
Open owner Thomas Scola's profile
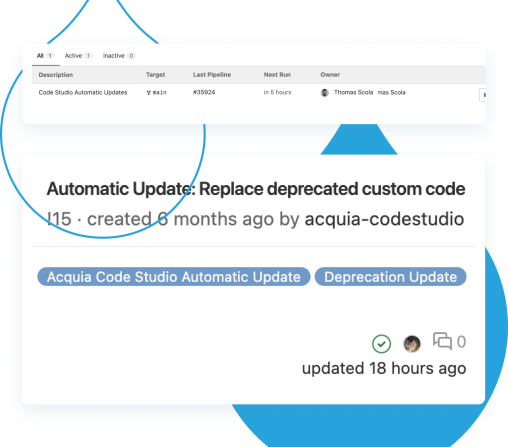pyautogui.click(x=353, y=92)
